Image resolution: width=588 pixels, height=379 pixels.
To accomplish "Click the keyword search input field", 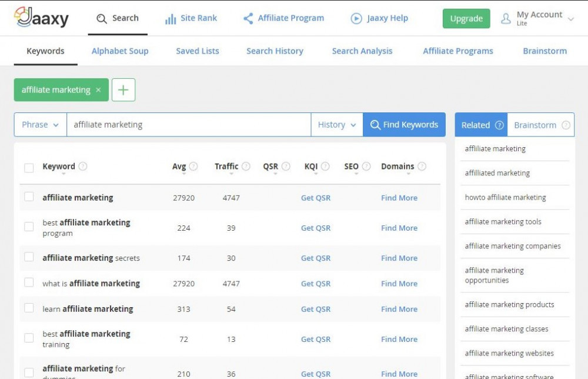I will click(x=189, y=125).
